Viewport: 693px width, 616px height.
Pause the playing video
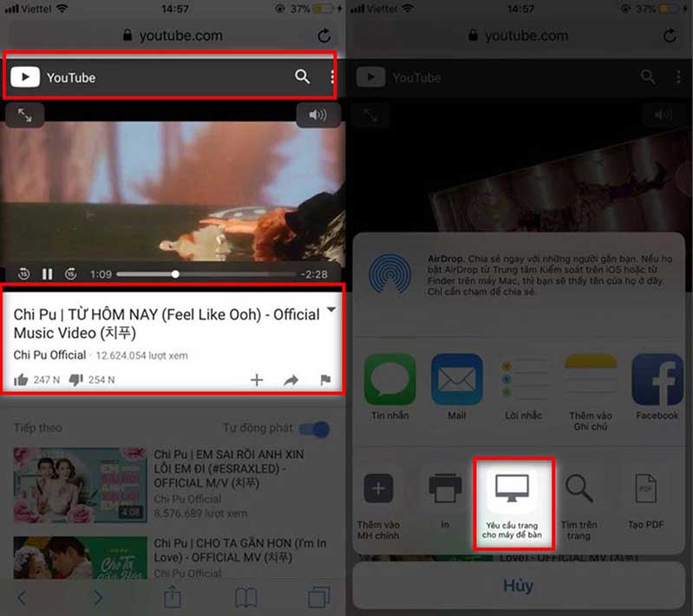click(48, 274)
